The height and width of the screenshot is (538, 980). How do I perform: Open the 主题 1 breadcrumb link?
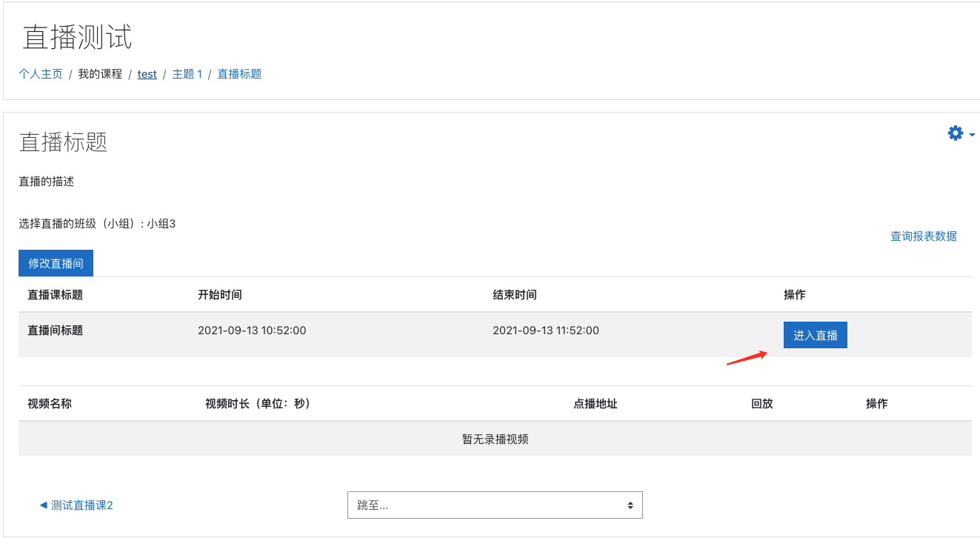click(x=187, y=74)
